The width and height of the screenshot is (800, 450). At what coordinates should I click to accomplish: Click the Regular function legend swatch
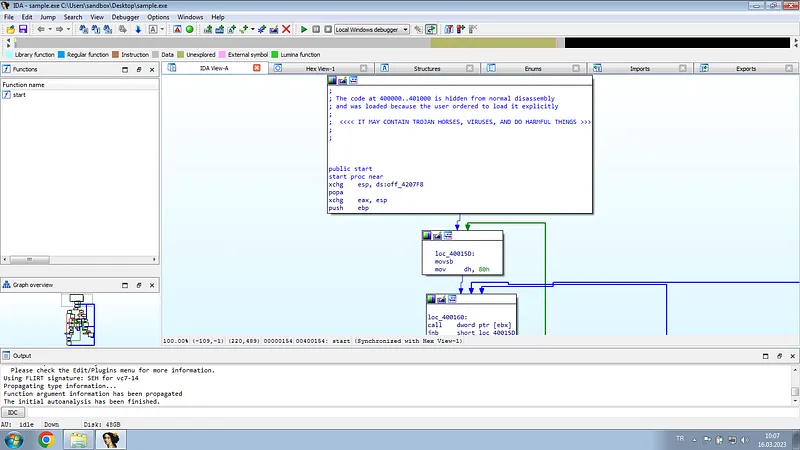[61, 55]
